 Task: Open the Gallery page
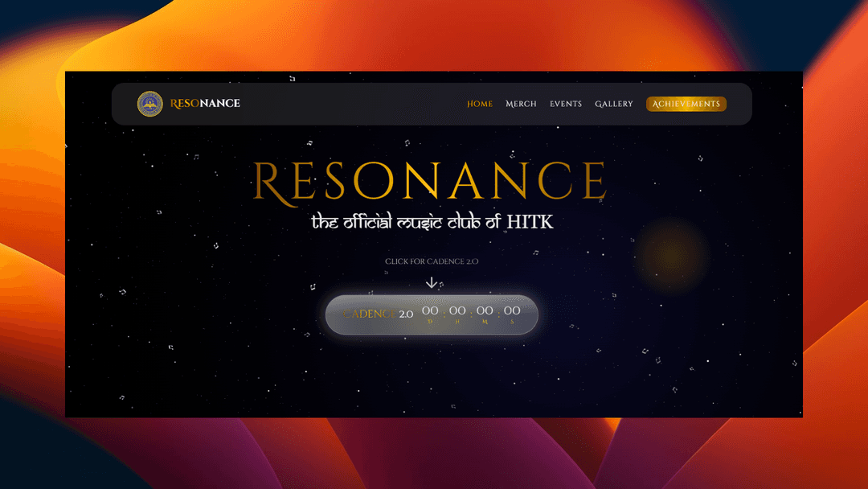(x=614, y=104)
